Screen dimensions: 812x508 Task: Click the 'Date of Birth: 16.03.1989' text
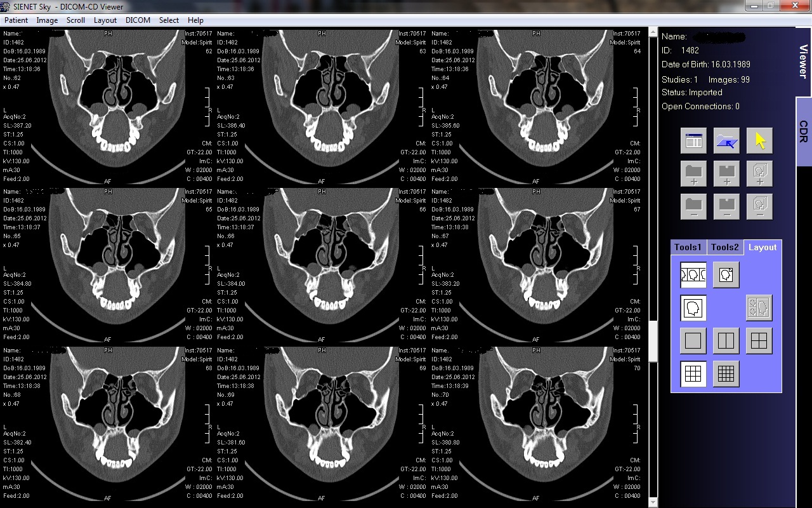[x=706, y=64]
